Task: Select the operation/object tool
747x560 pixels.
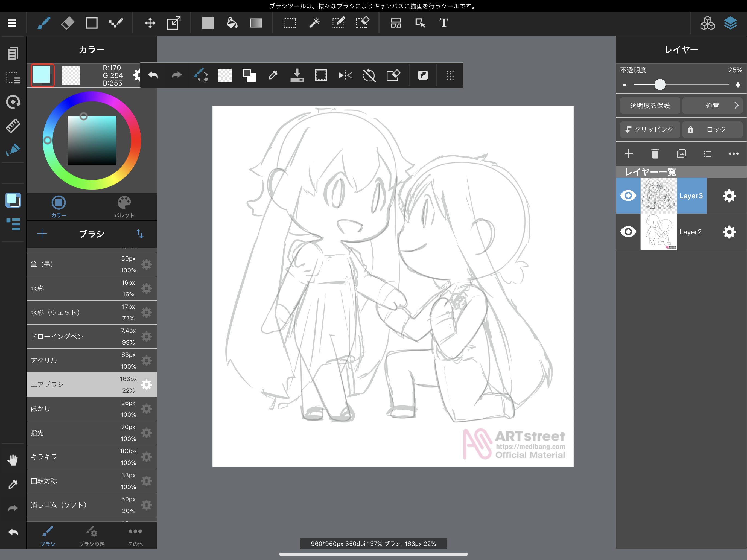Action: click(420, 23)
